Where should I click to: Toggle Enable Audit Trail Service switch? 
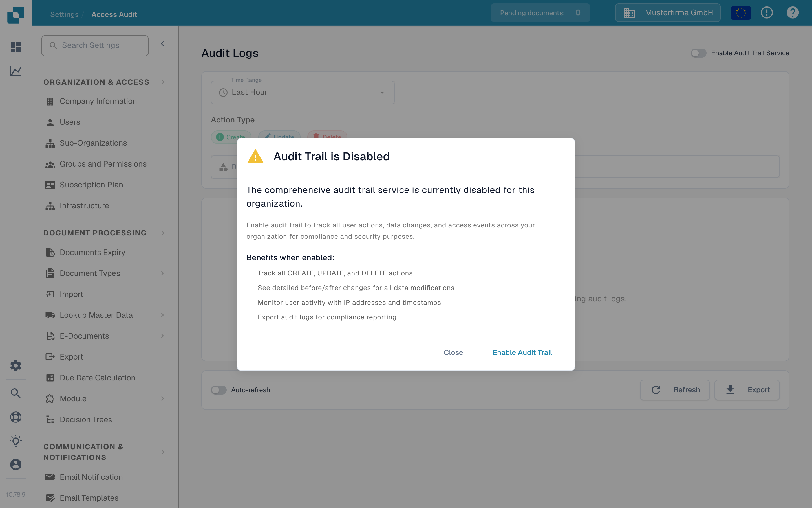[x=698, y=53]
